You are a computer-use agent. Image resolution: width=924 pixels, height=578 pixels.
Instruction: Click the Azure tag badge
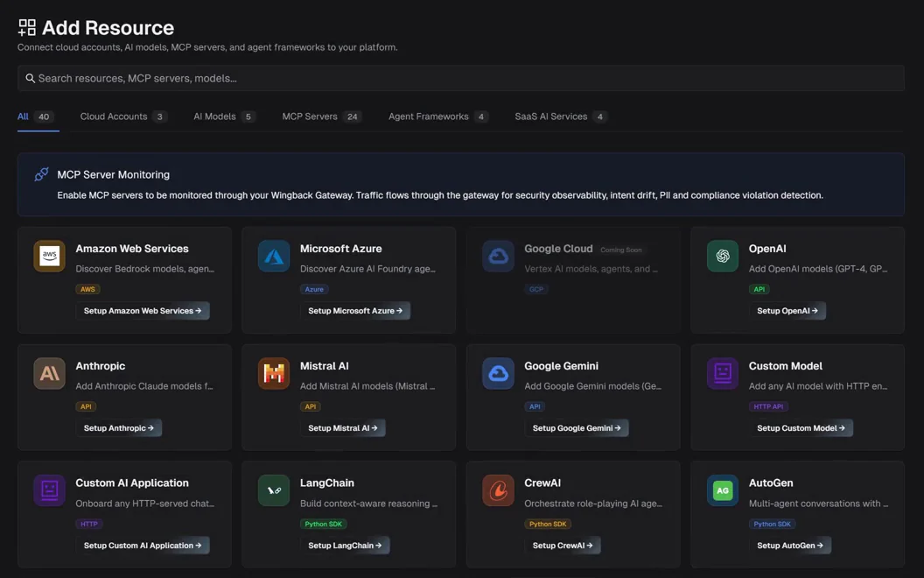[x=314, y=289]
